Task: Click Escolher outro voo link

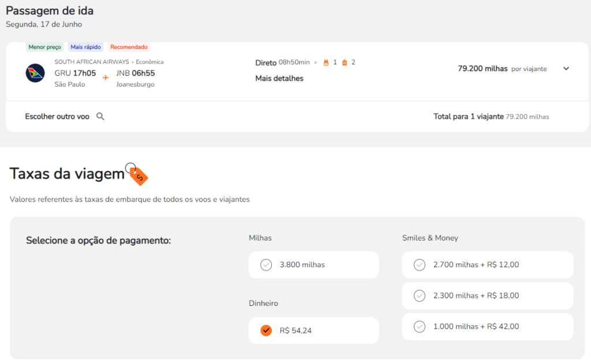Action: 57,117
